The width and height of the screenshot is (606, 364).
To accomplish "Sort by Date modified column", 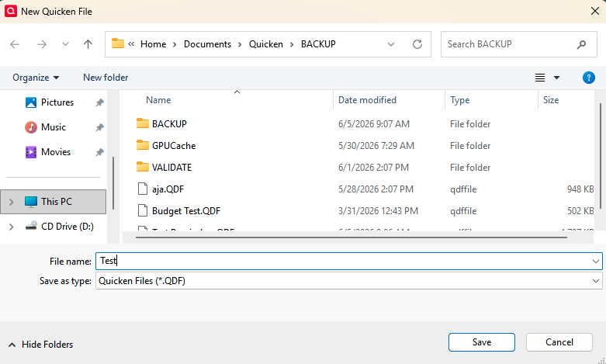I will click(367, 100).
